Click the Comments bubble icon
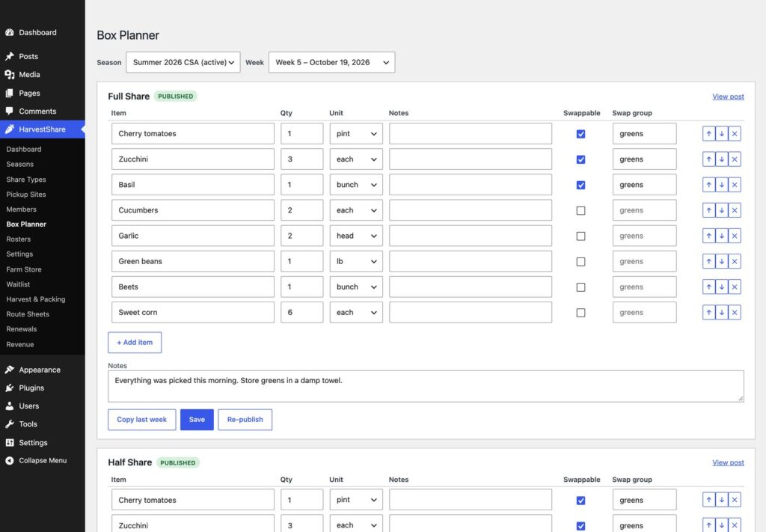The image size is (766, 532). 10,111
